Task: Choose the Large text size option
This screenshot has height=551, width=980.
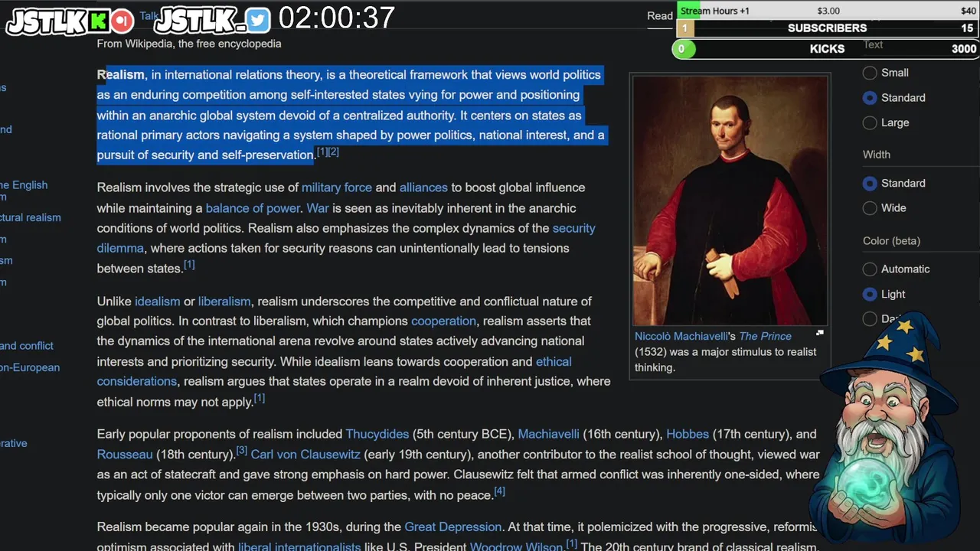Action: (870, 122)
